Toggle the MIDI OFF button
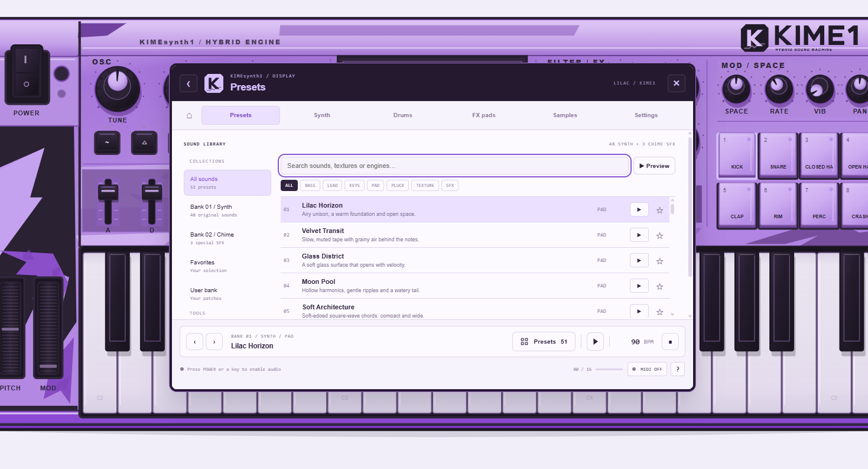The height and width of the screenshot is (469, 868). [x=647, y=369]
